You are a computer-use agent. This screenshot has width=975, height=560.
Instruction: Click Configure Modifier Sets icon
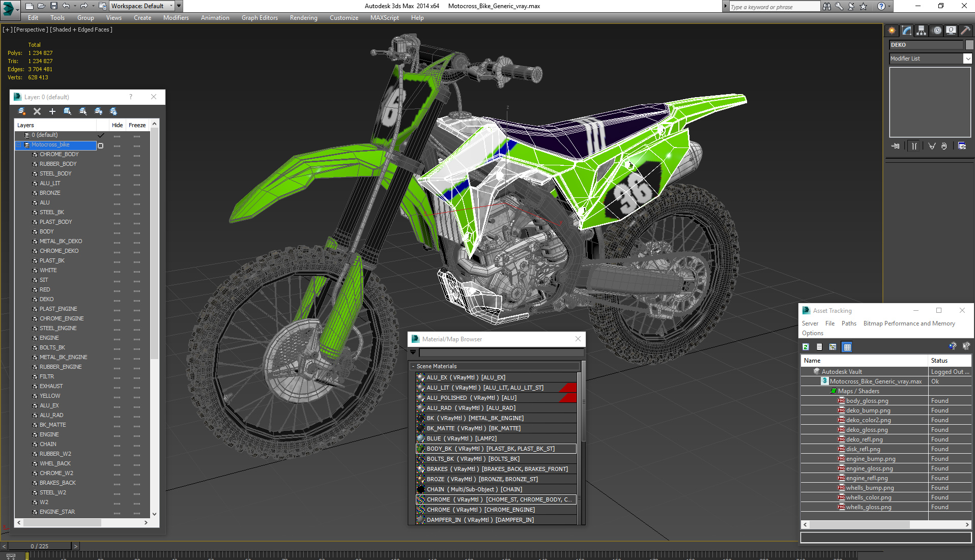[962, 146]
